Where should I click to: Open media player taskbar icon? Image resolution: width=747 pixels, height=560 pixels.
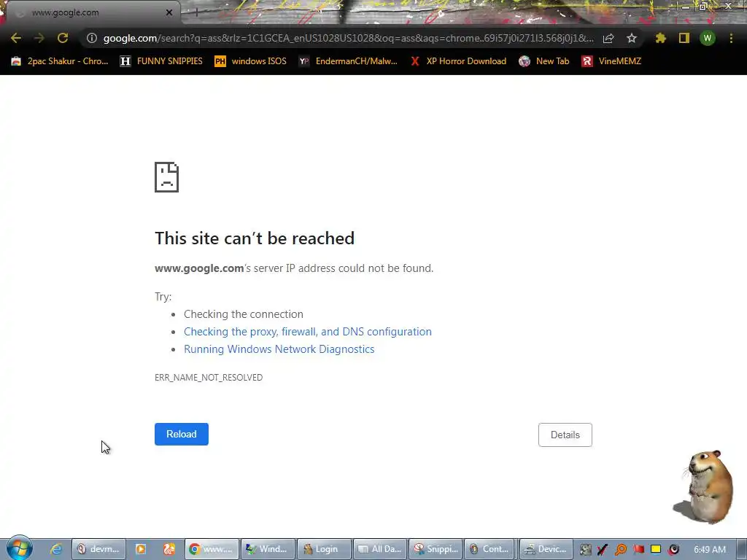point(141,549)
